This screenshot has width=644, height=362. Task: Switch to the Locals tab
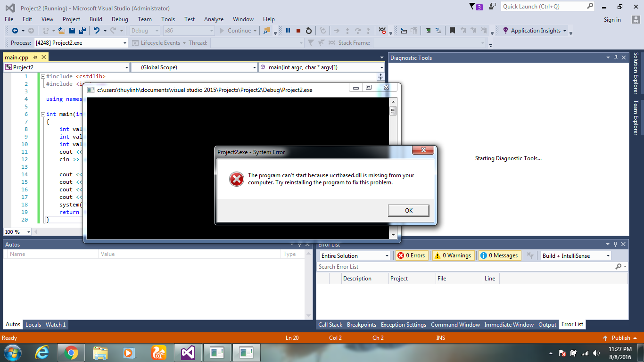tap(33, 325)
